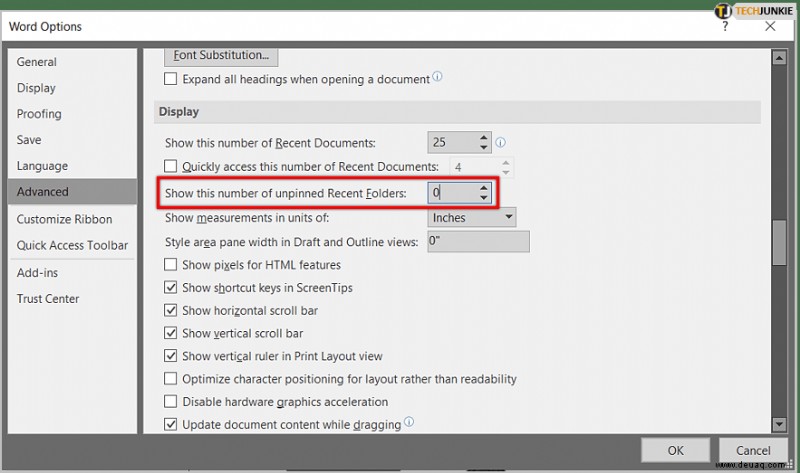Increase the Quickly access documents count with up arrow
The image size is (800, 473).
pos(506,163)
